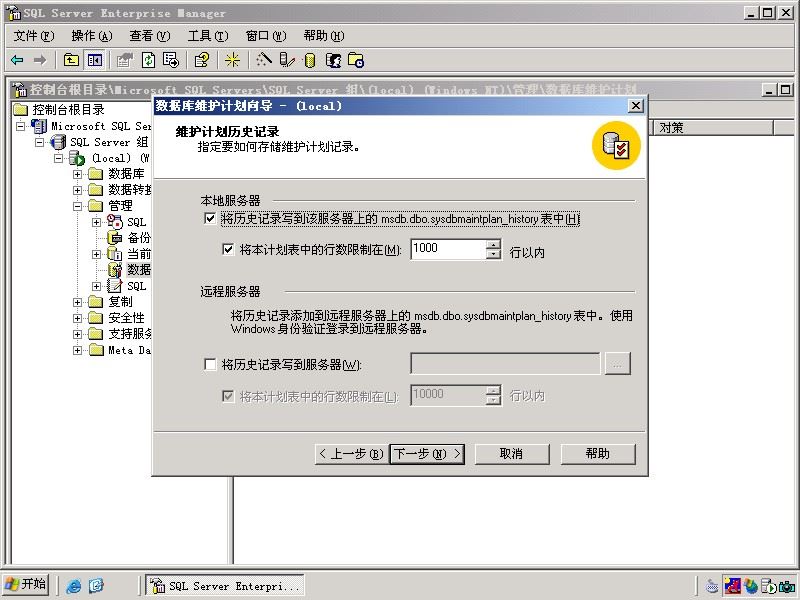Click the 1000 row limit input field

(x=448, y=249)
